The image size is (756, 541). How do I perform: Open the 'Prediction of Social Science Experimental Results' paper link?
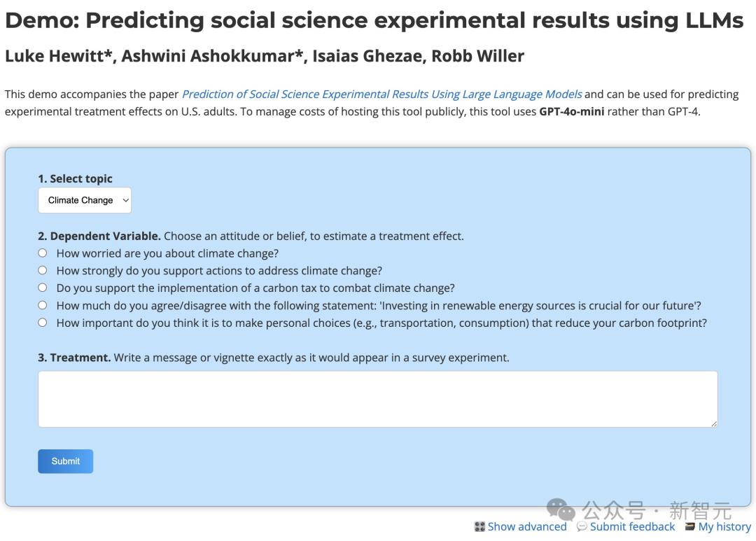pyautogui.click(x=381, y=94)
